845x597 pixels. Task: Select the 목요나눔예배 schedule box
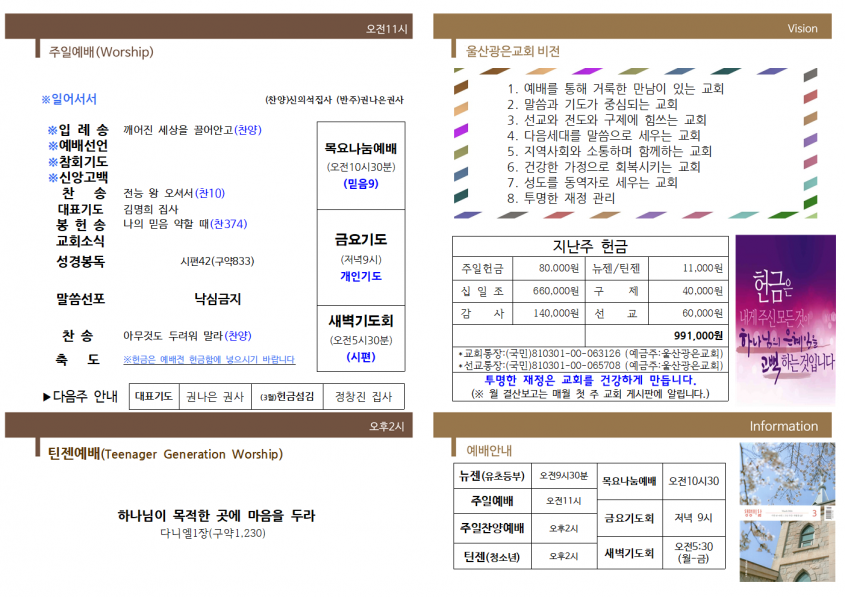(361, 165)
